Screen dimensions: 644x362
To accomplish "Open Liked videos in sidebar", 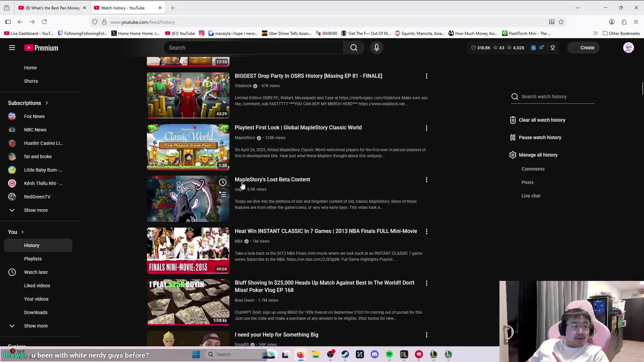I will pyautogui.click(x=37, y=286).
